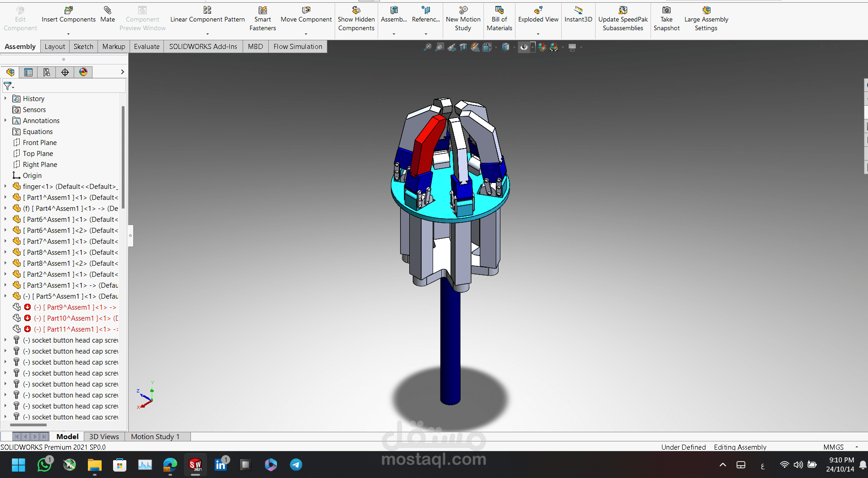Select Front Plane in the feature tree

40,143
